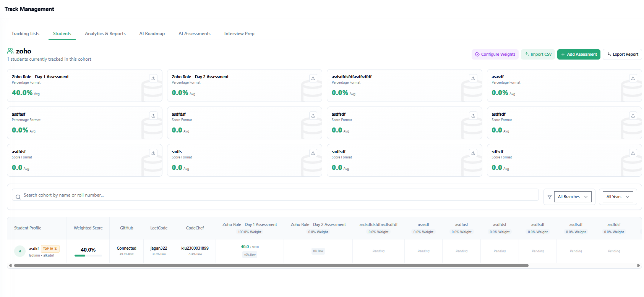
Task: Open the All Years dropdown
Action: 618,197
